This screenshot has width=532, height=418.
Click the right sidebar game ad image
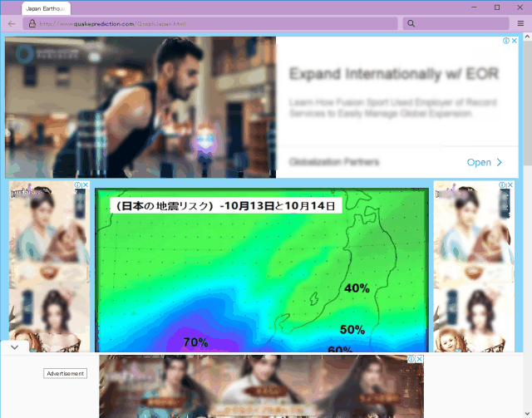point(474,266)
